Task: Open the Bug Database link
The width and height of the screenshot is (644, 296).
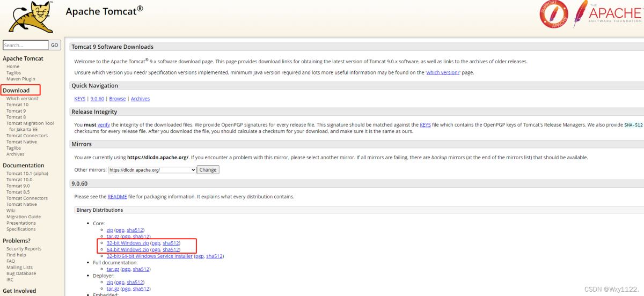Action: pyautogui.click(x=21, y=273)
